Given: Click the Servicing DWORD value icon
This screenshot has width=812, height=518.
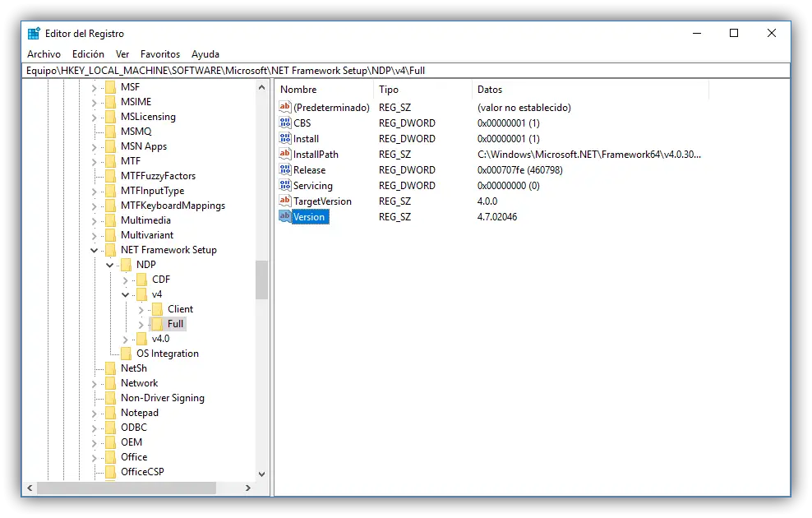Looking at the screenshot, I should click(285, 185).
